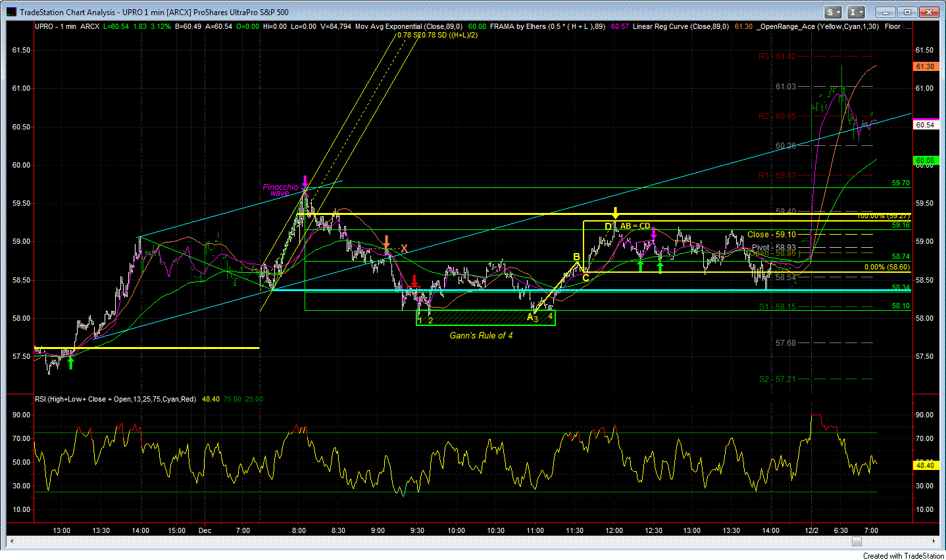Viewport: 946px width, 560px height.
Task: Click the green 60.08 price marker on the axis
Action: click(x=925, y=160)
